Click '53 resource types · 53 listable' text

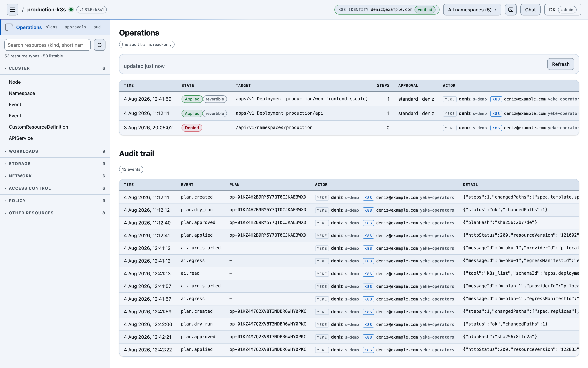(x=33, y=56)
